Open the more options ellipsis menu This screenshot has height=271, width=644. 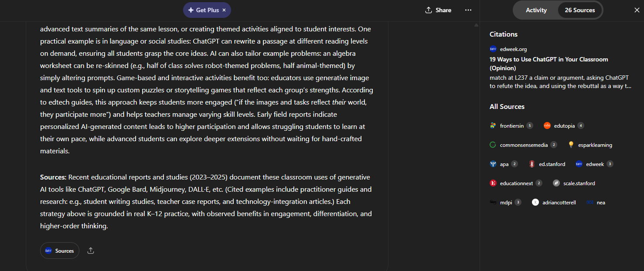[x=468, y=10]
